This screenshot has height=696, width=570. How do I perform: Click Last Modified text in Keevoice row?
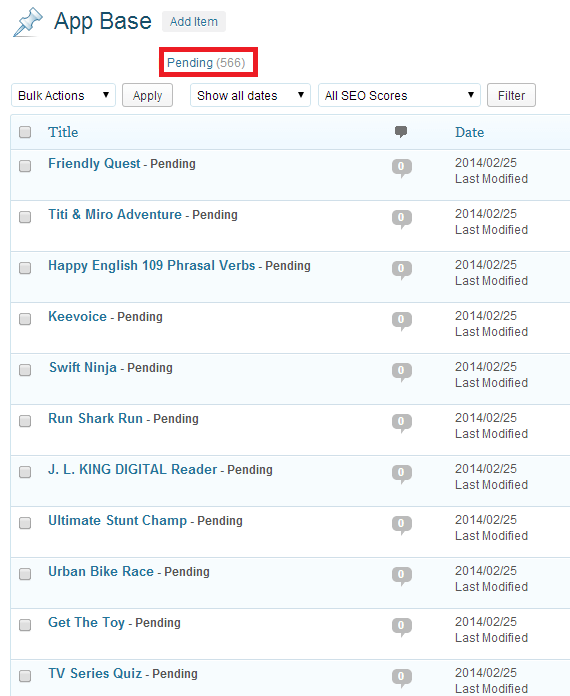pos(491,332)
